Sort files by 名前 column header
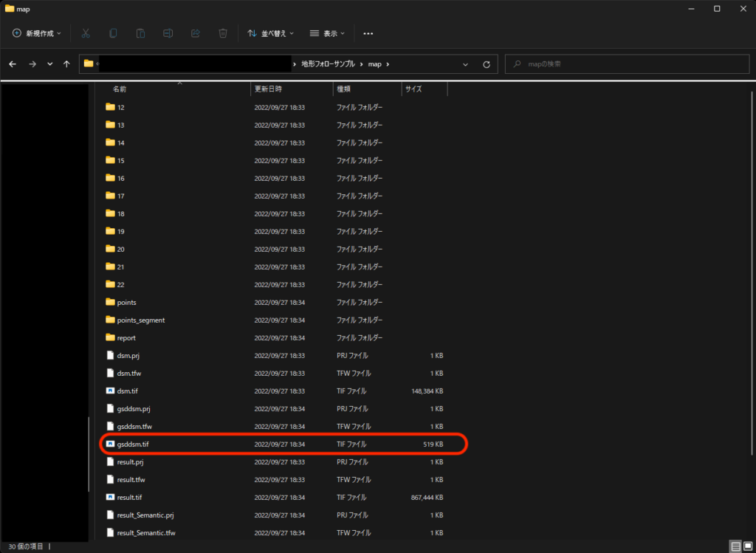756x553 pixels. [x=120, y=89]
